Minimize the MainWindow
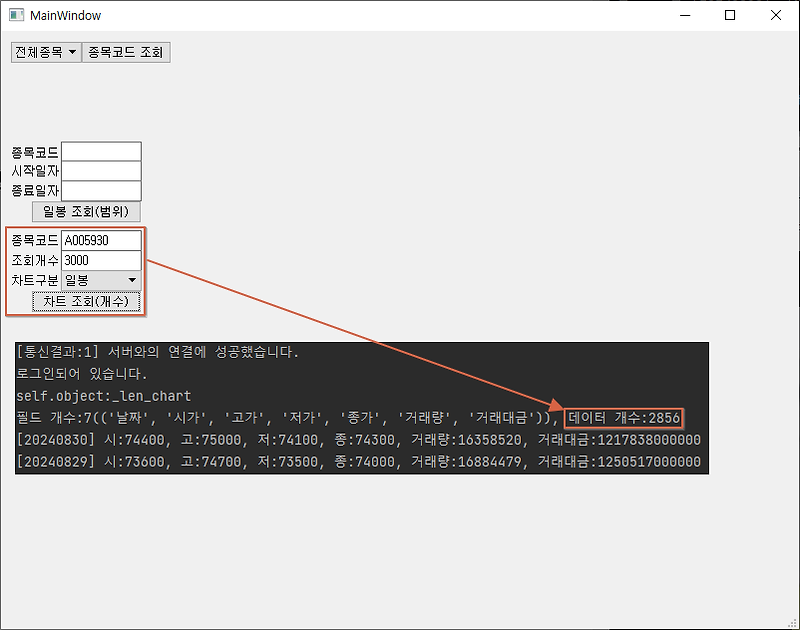The width and height of the screenshot is (800, 630). 684,15
